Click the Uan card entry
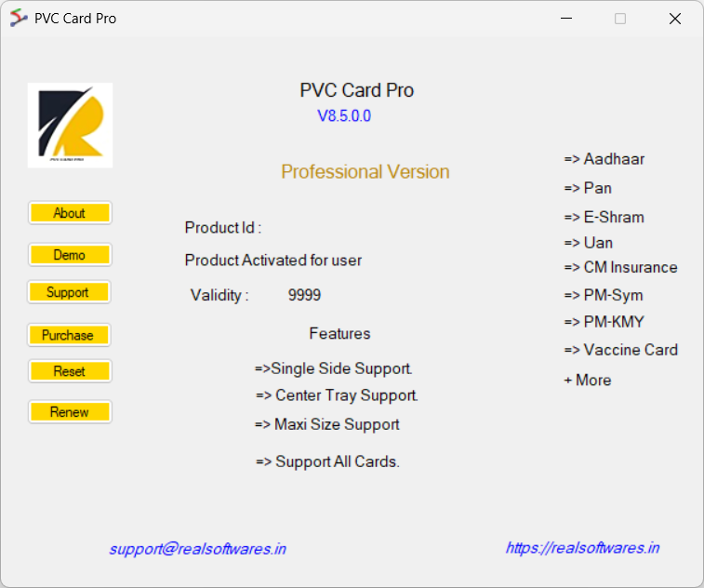 coord(589,243)
